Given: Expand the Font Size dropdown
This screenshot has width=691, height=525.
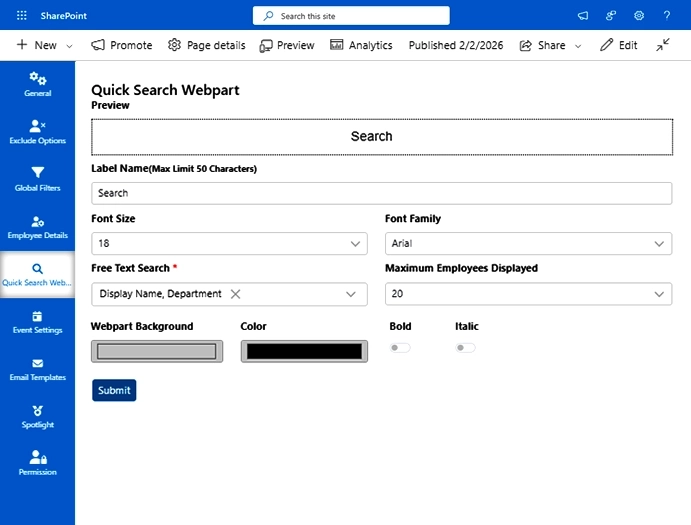Looking at the screenshot, I should tap(229, 243).
